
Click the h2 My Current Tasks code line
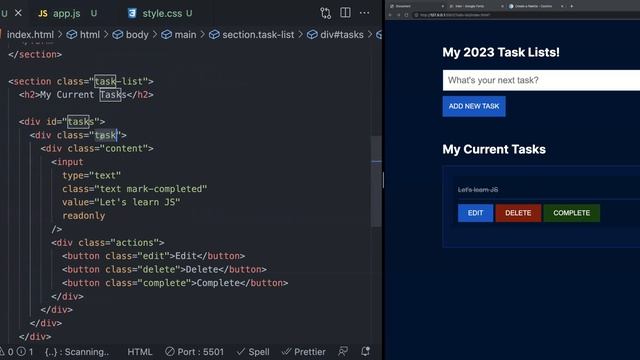click(x=86, y=95)
